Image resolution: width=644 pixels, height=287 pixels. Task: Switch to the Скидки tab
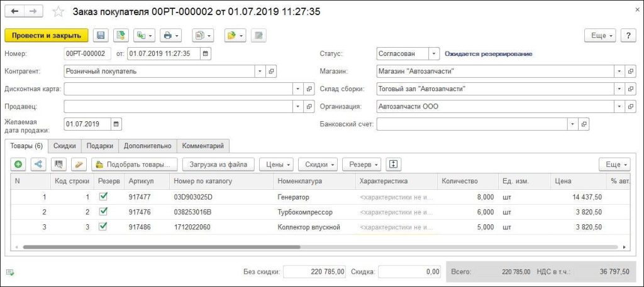pos(65,146)
